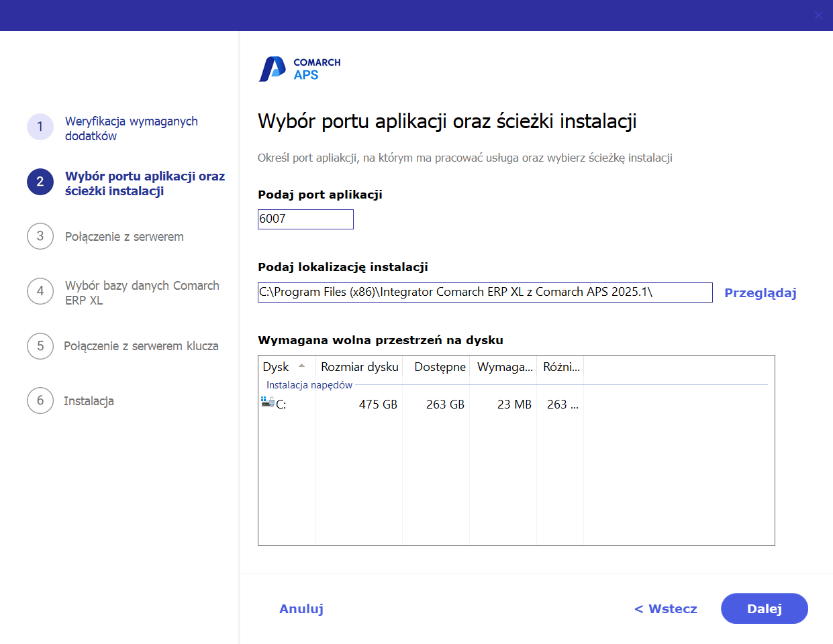Click the installation path text field
The image size is (833, 644).
coord(485,292)
